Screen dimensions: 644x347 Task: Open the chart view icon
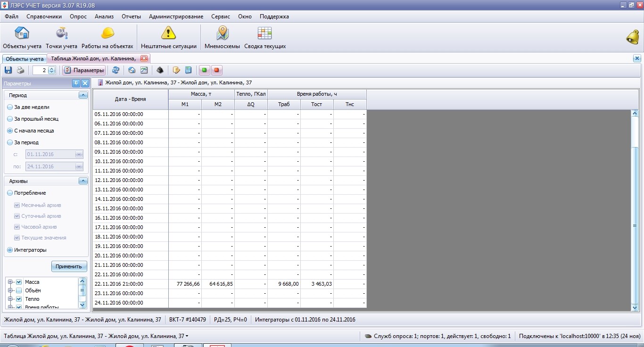click(144, 70)
